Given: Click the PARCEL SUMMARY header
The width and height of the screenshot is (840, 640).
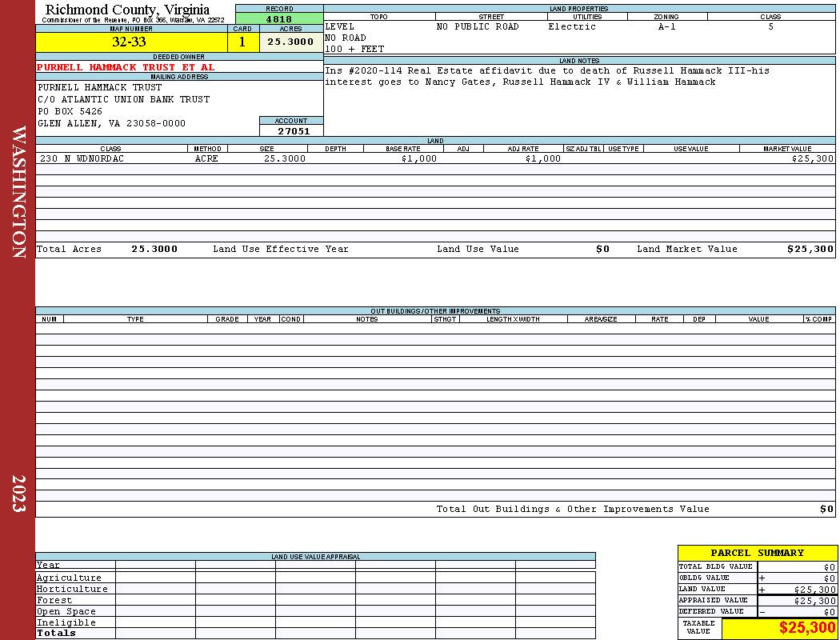Looking at the screenshot, I should point(757,553).
